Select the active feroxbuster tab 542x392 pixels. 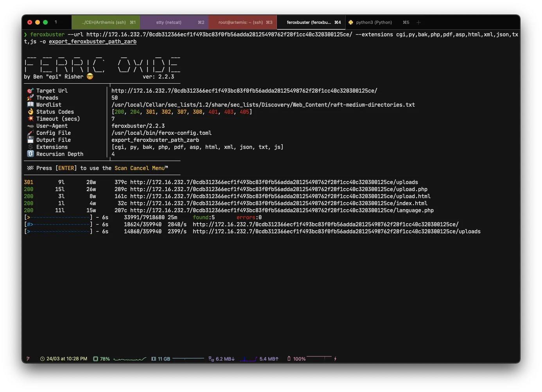pyautogui.click(x=311, y=22)
